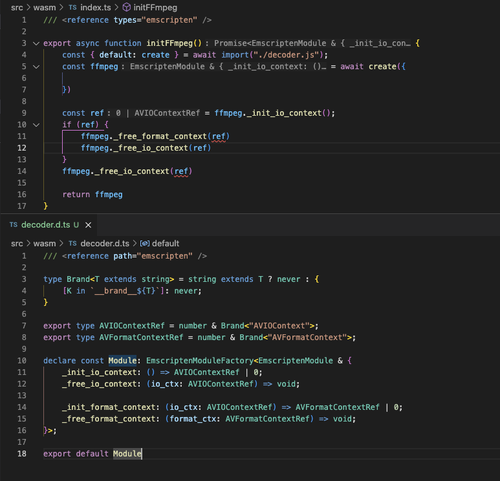
Task: Open initFFmpeg breadcrumb in index.ts
Action: [155, 7]
